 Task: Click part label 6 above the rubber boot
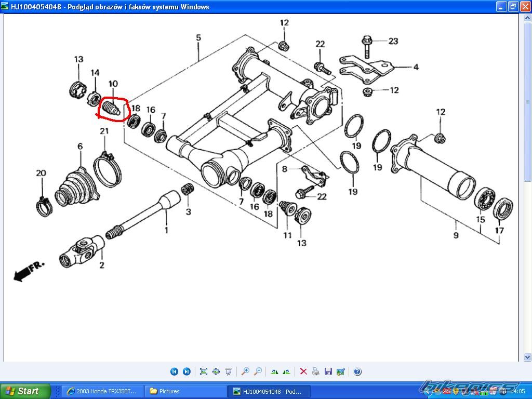pyautogui.click(x=80, y=146)
